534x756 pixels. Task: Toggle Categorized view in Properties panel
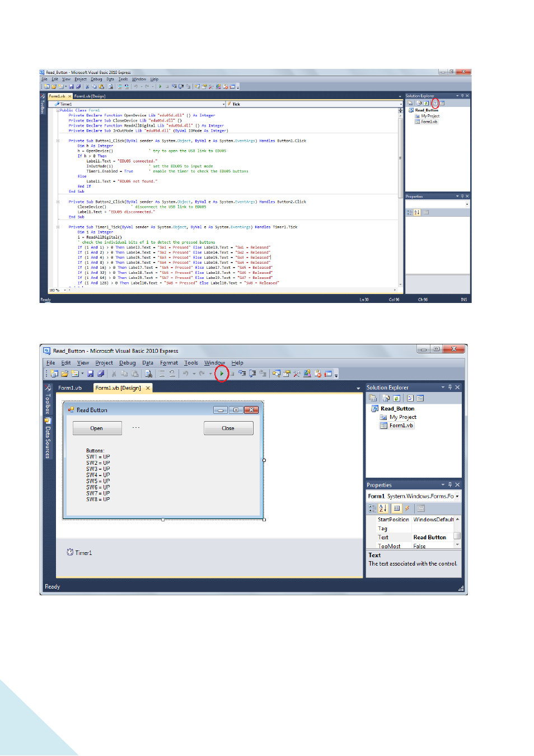point(372,508)
